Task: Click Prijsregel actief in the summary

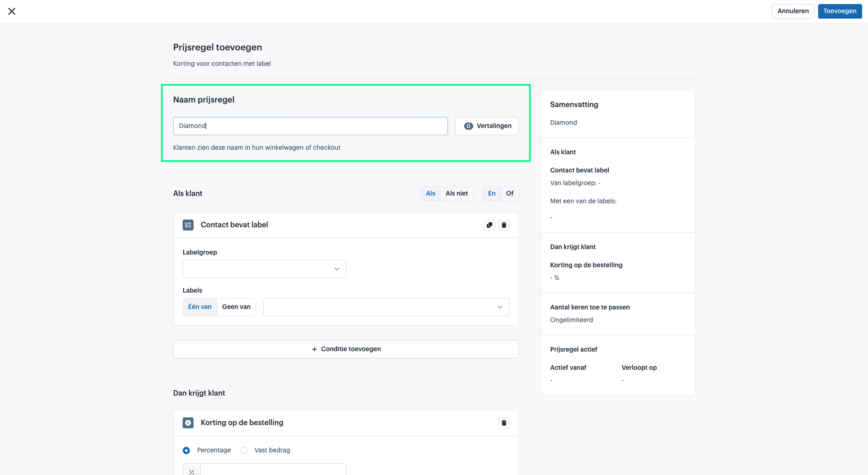Action: pyautogui.click(x=574, y=350)
